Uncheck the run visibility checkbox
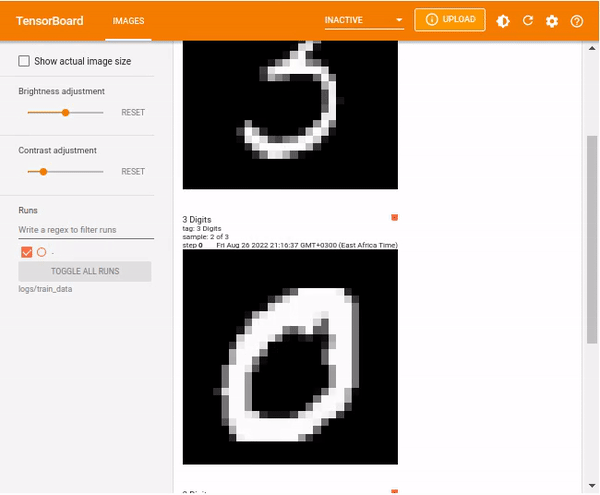 26,252
